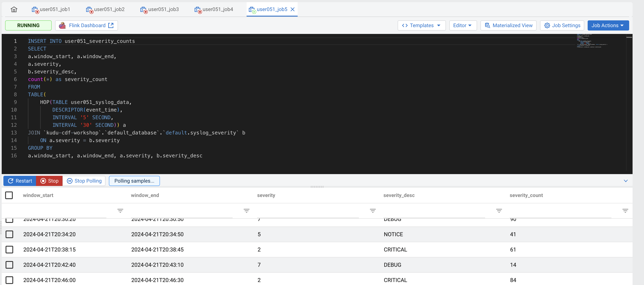Open the Job Actions dropdown

tap(608, 25)
